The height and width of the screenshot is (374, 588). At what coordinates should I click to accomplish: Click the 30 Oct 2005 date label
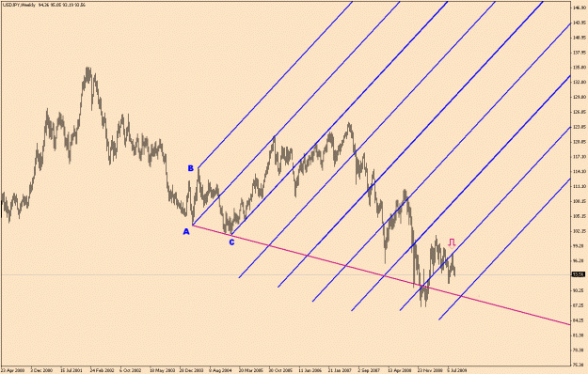click(280, 370)
